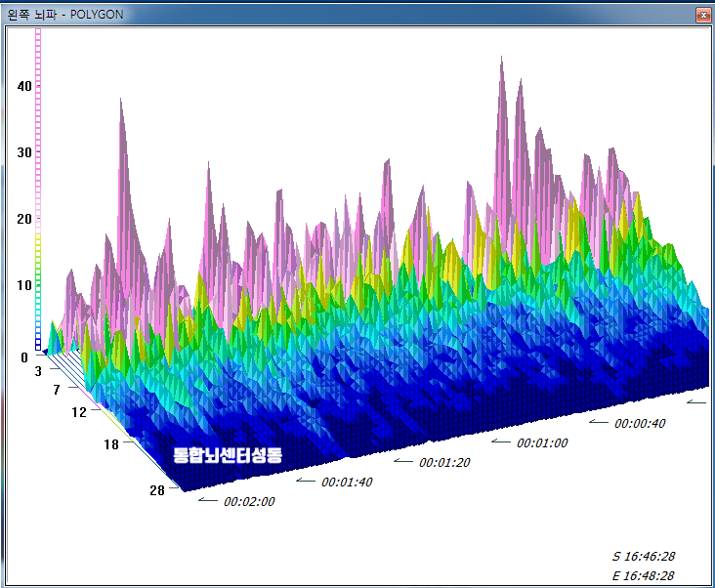
Task: Click the 00:01:20 time label
Action: point(444,463)
